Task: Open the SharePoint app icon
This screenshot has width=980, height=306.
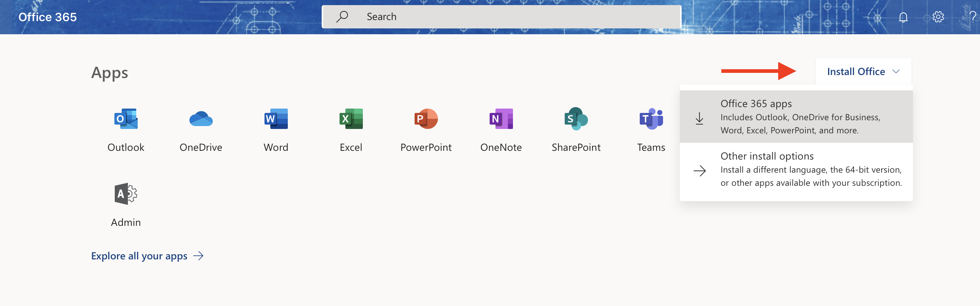Action: tap(576, 119)
